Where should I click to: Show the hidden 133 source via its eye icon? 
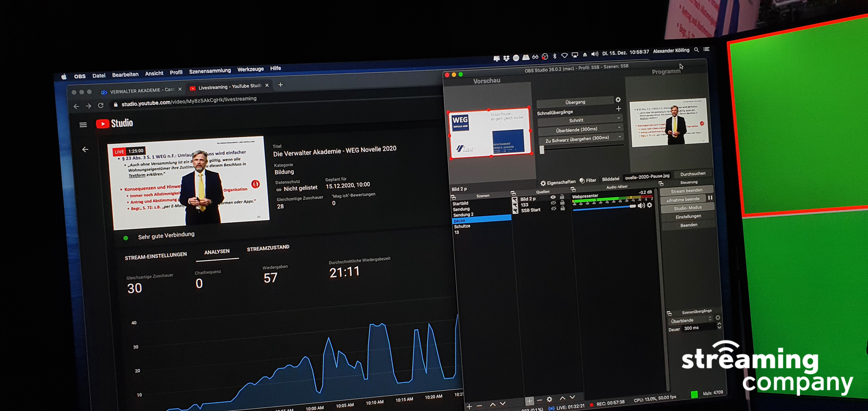coord(553,203)
